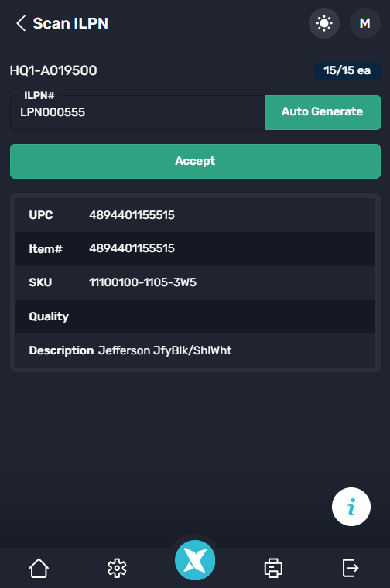Click the 15/15 ea quantity badge
The image size is (390, 588).
pos(347,70)
